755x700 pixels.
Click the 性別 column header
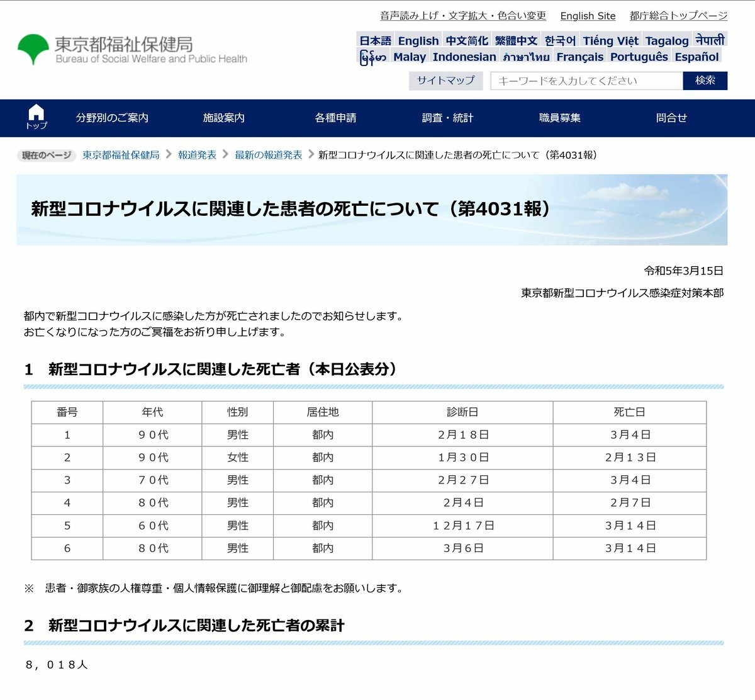coord(238,412)
